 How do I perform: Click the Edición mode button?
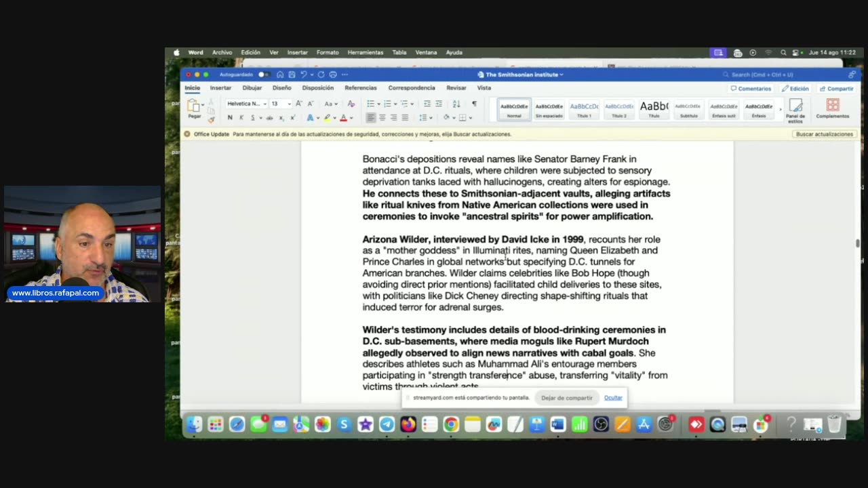click(x=795, y=89)
